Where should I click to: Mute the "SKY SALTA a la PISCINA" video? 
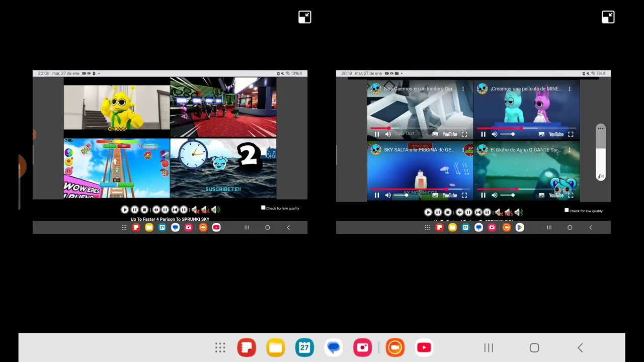click(x=388, y=195)
